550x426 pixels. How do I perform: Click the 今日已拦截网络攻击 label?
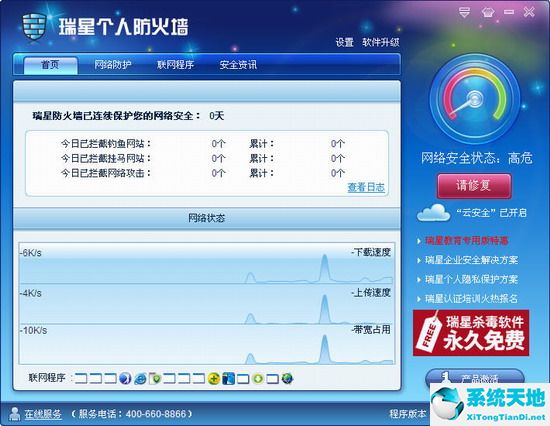[x=106, y=173]
